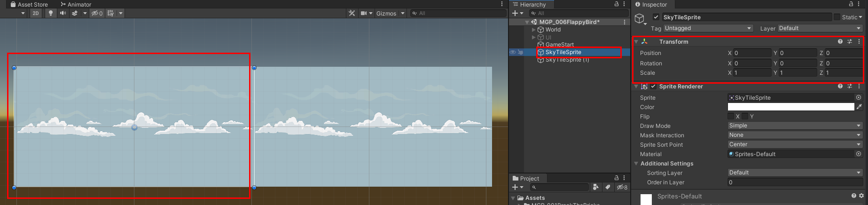
Task: Collapse Additional Settings section
Action: point(636,164)
